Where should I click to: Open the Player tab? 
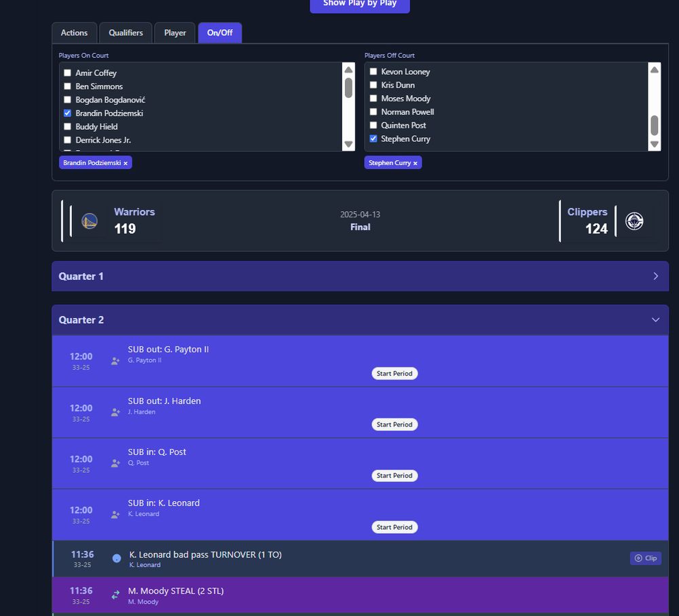[175, 33]
